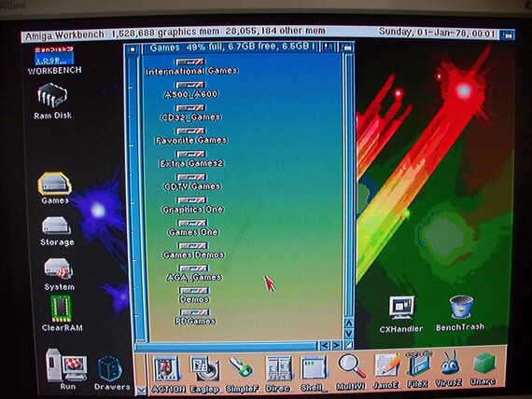Click the Games window scroll up arrow

click(349, 323)
